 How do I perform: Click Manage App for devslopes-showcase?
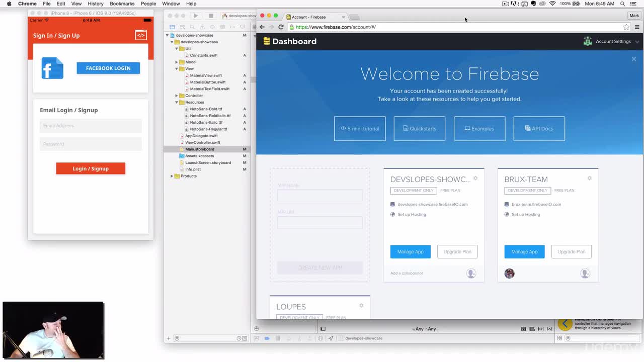(411, 251)
